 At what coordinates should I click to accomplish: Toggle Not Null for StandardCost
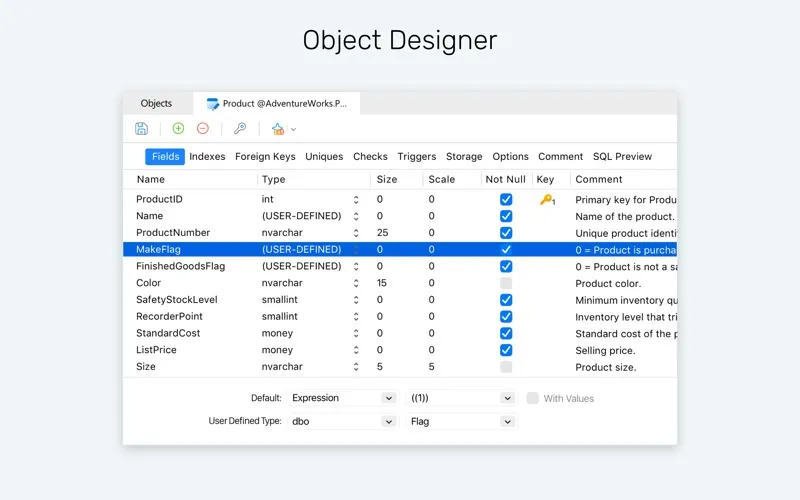pos(506,334)
